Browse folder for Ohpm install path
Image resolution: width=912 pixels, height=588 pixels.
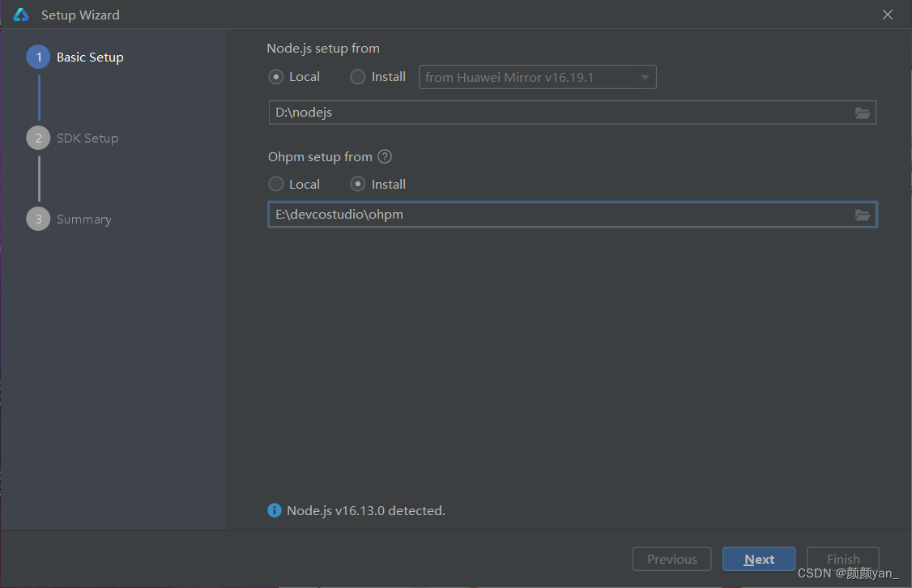862,215
